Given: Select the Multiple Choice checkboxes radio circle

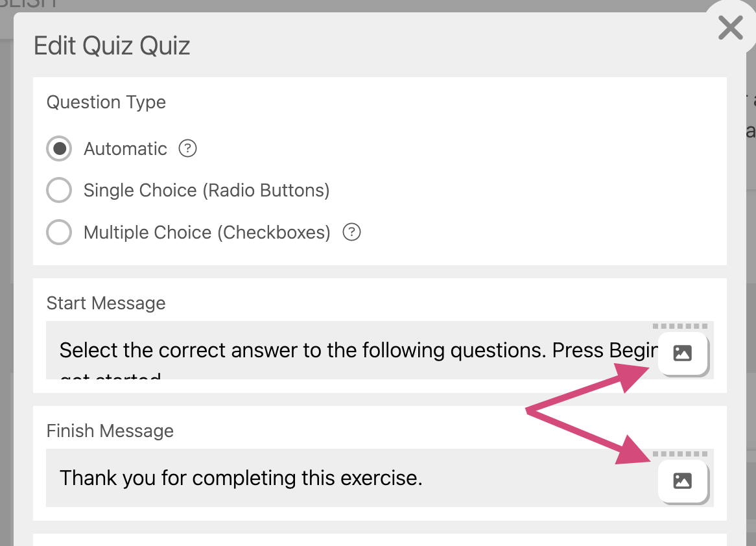Looking at the screenshot, I should tap(59, 232).
